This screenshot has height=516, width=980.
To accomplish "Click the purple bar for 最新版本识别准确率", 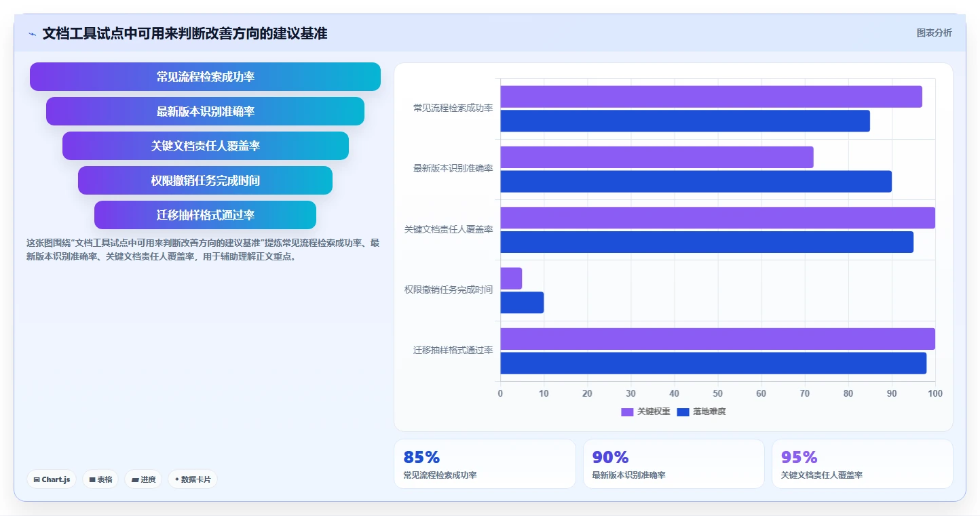I will point(657,157).
